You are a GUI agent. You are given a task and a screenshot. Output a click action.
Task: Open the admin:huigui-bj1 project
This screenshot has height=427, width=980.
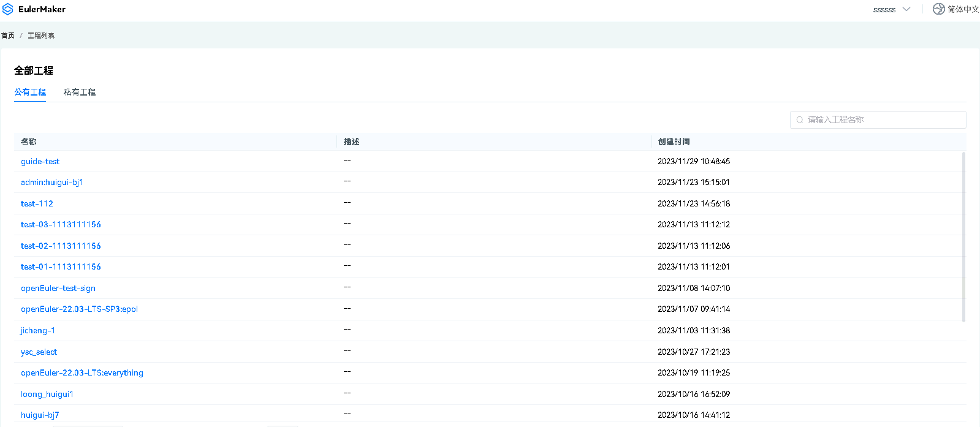tap(52, 183)
